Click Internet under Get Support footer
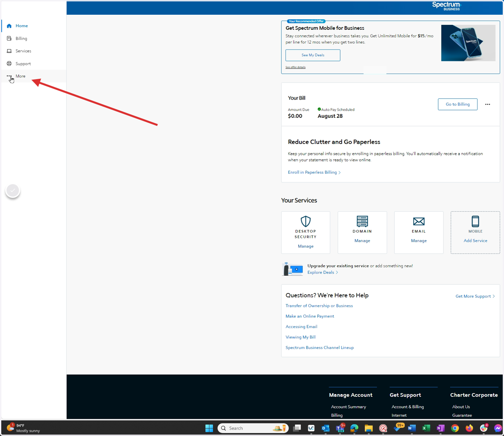 click(x=399, y=415)
